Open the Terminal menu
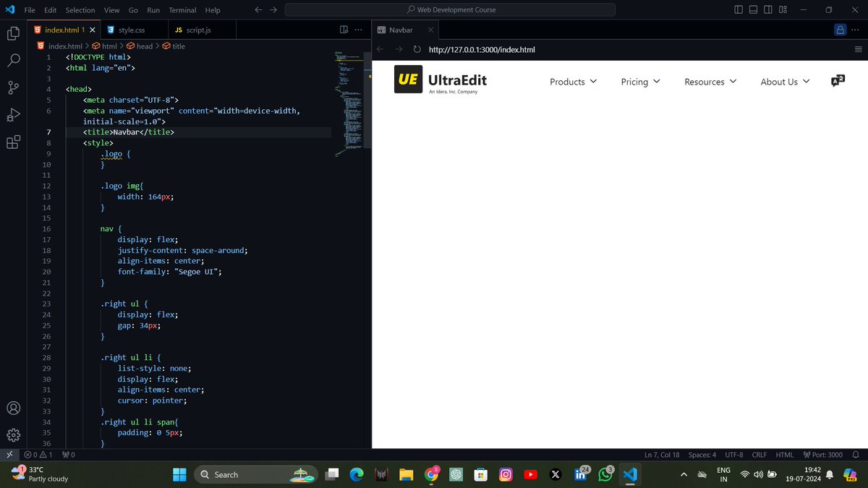This screenshot has height=488, width=868. click(x=183, y=10)
